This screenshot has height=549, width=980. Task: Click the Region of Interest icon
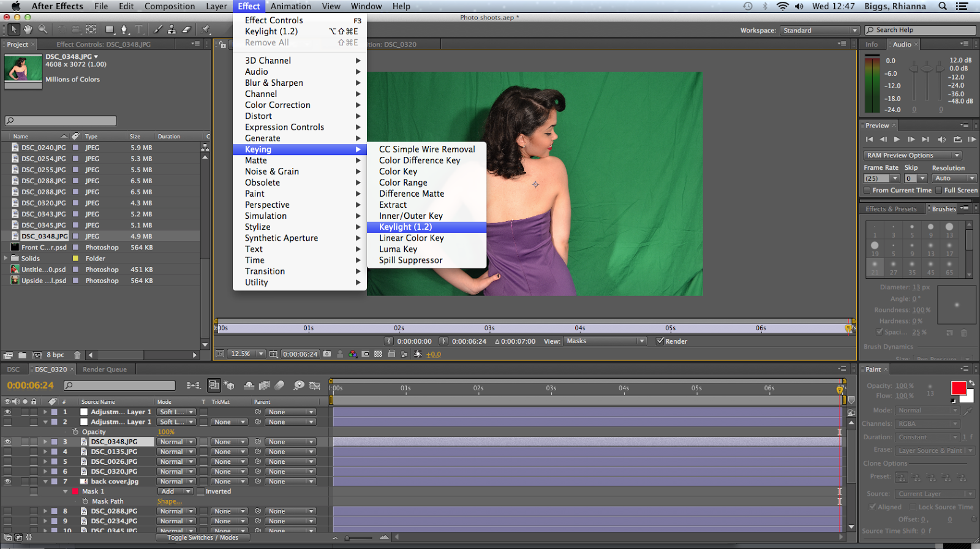coord(366,354)
